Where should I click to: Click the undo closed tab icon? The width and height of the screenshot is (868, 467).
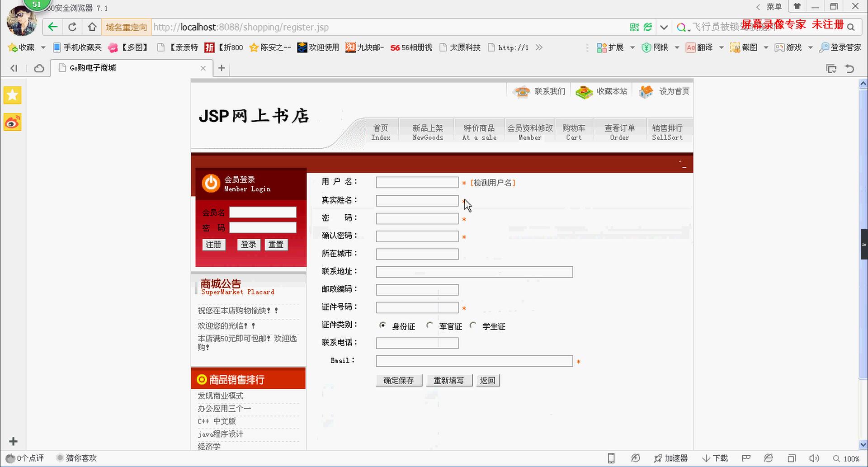pyautogui.click(x=850, y=68)
